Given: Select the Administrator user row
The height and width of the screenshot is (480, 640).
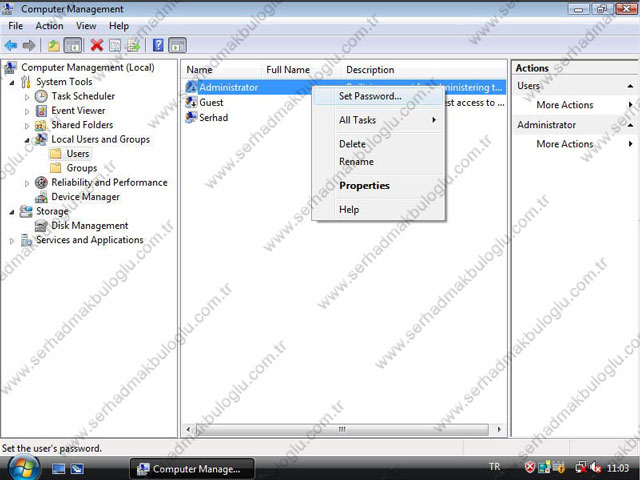Looking at the screenshot, I should [x=344, y=87].
